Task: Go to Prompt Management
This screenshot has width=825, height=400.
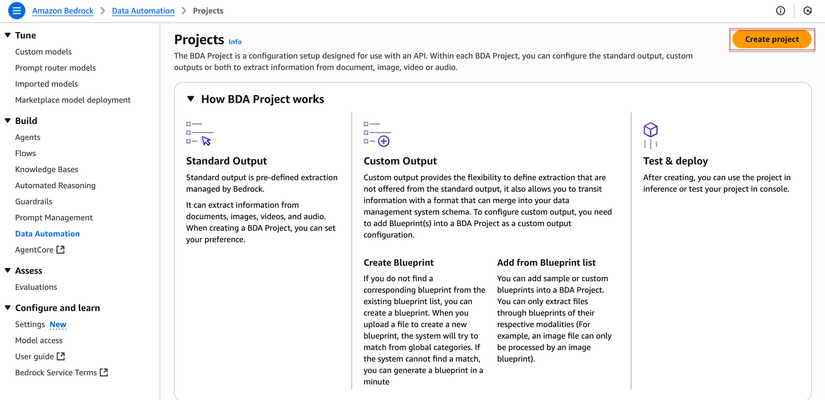Action: pos(54,217)
